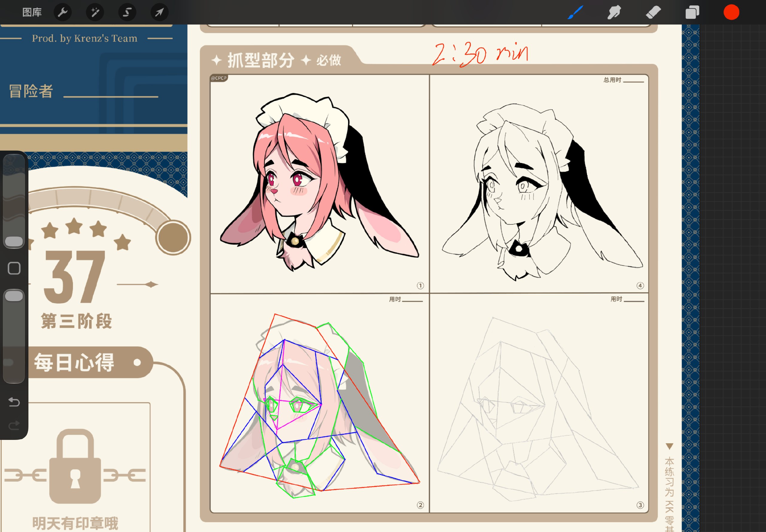The width and height of the screenshot is (766, 532).
Task: Open the Gallery (图库)
Action: (x=32, y=12)
